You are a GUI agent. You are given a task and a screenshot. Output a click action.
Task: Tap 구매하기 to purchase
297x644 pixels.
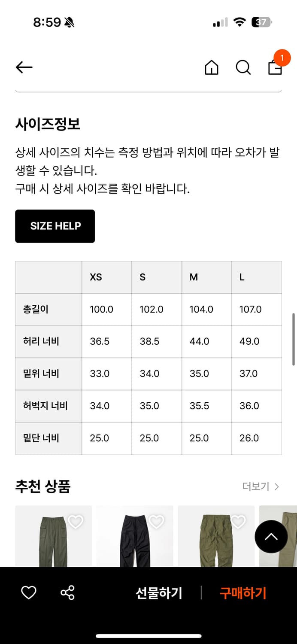[x=242, y=593]
